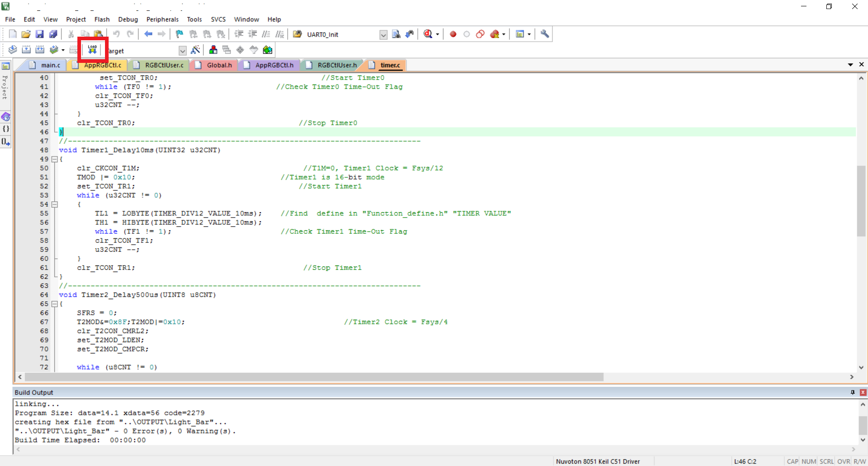Open Templates icon in left sidebar

coord(6,142)
